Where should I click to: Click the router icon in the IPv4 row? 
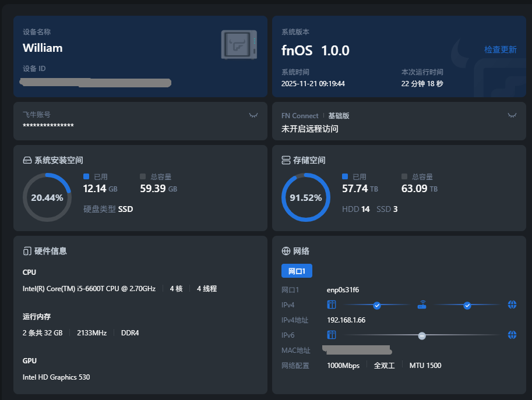pos(422,305)
